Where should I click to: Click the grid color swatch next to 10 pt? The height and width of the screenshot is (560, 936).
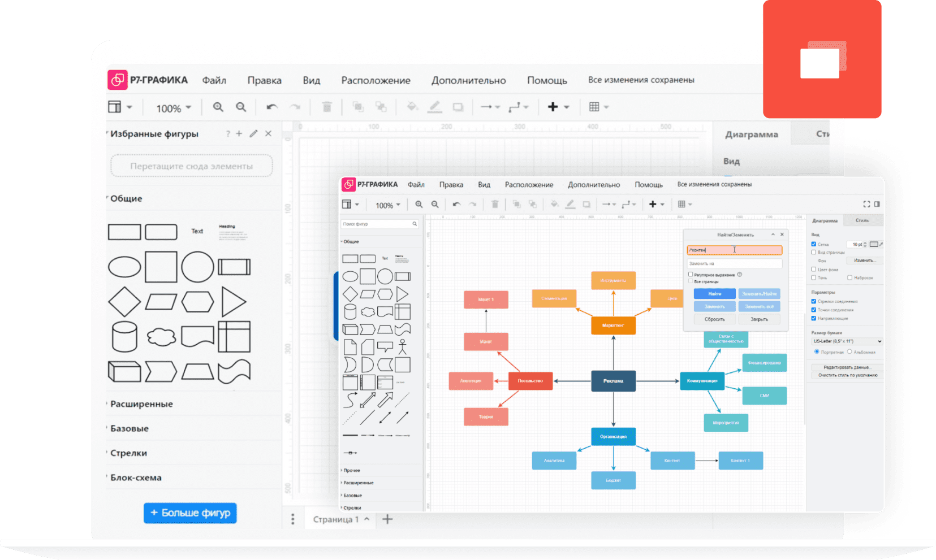coord(874,244)
